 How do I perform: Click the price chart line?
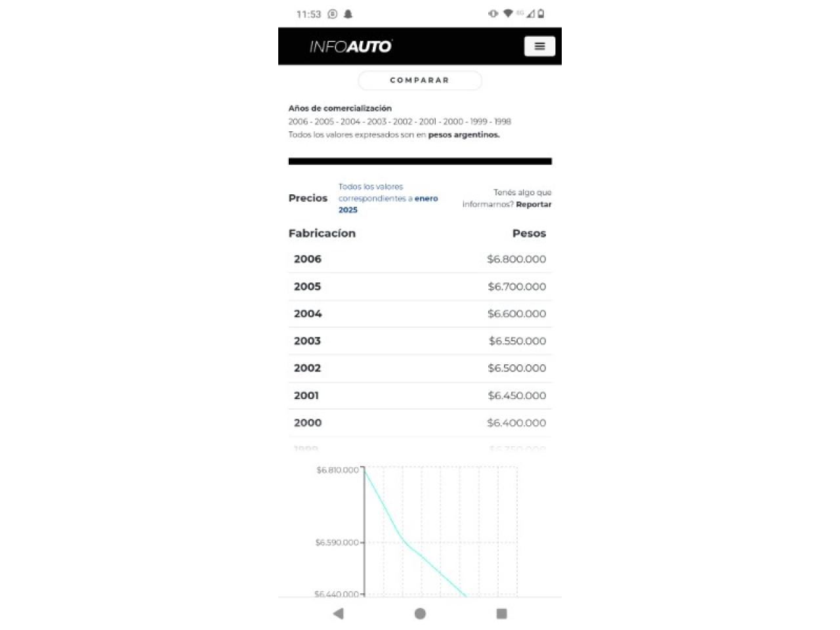click(401, 539)
